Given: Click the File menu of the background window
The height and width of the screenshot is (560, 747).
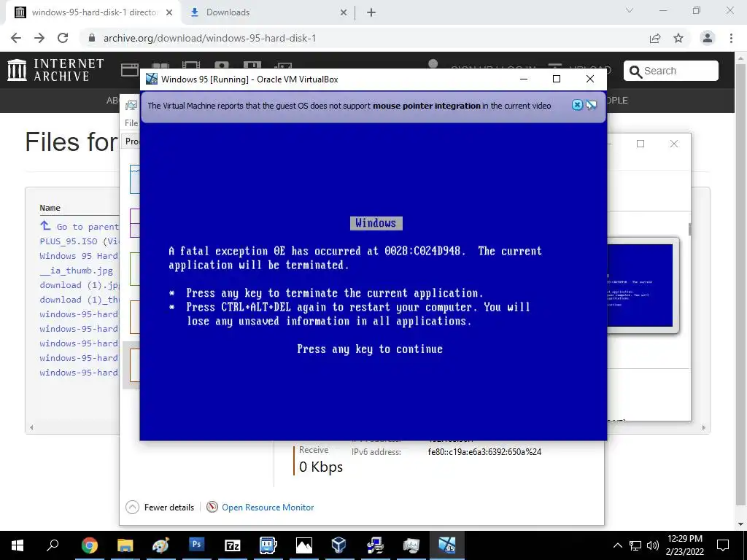Looking at the screenshot, I should [131, 122].
